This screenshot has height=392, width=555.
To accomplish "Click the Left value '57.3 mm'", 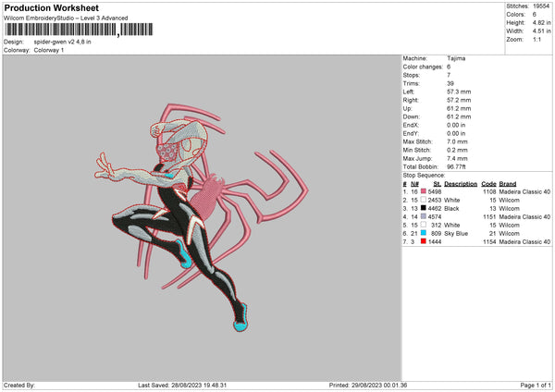I will [x=459, y=92].
